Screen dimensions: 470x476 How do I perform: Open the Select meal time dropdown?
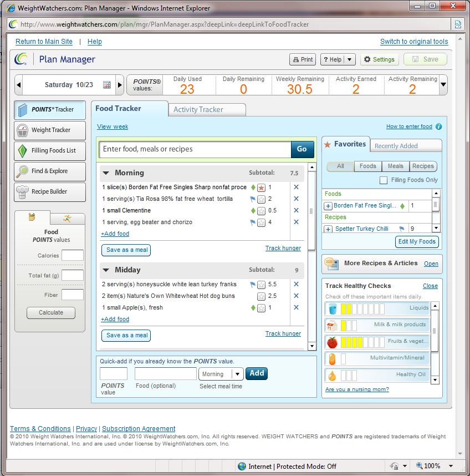(x=221, y=374)
